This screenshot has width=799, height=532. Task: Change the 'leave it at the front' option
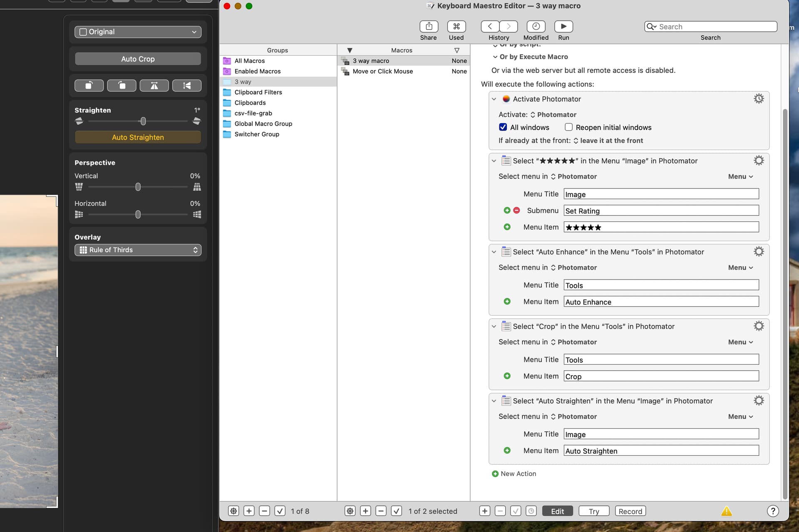tap(608, 141)
